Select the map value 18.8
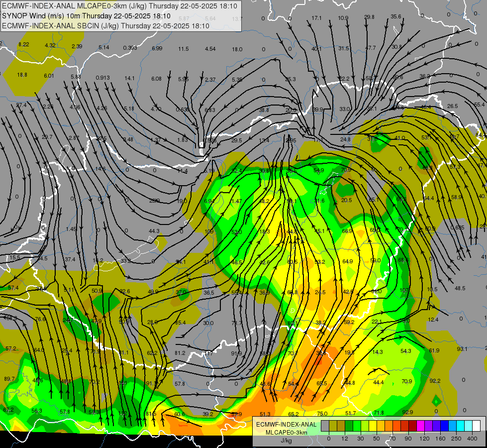The image size is (487, 448). tap(22, 75)
